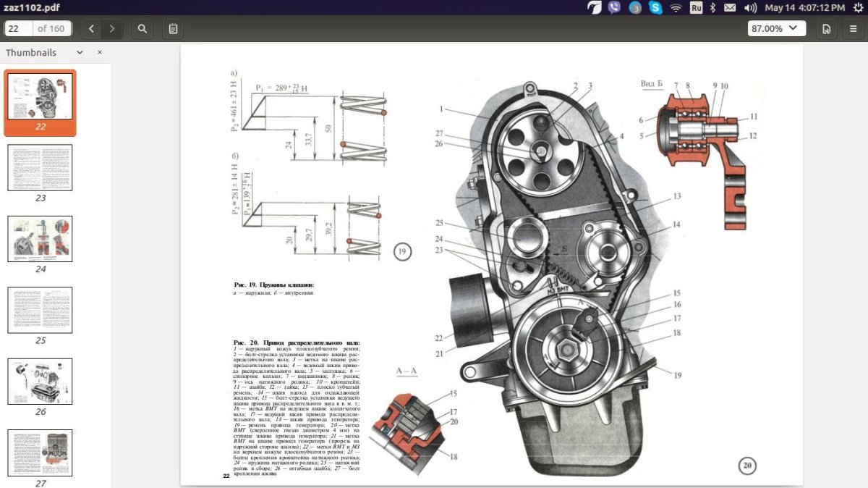Image resolution: width=868 pixels, height=488 pixels.
Task: Open the volume indicator
Action: pos(750,8)
